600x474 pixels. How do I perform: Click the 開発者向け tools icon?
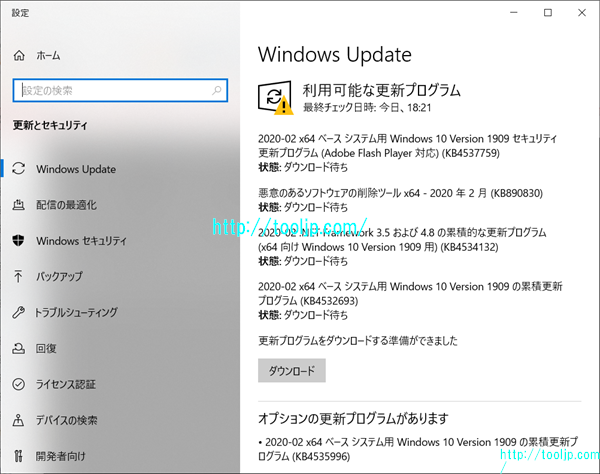(18, 456)
